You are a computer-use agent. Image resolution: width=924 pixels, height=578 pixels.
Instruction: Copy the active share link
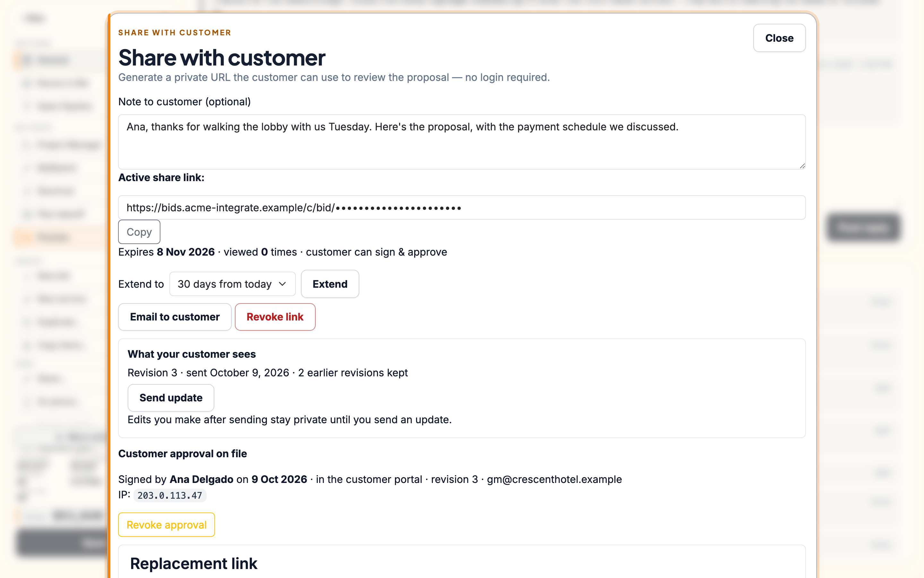(139, 232)
